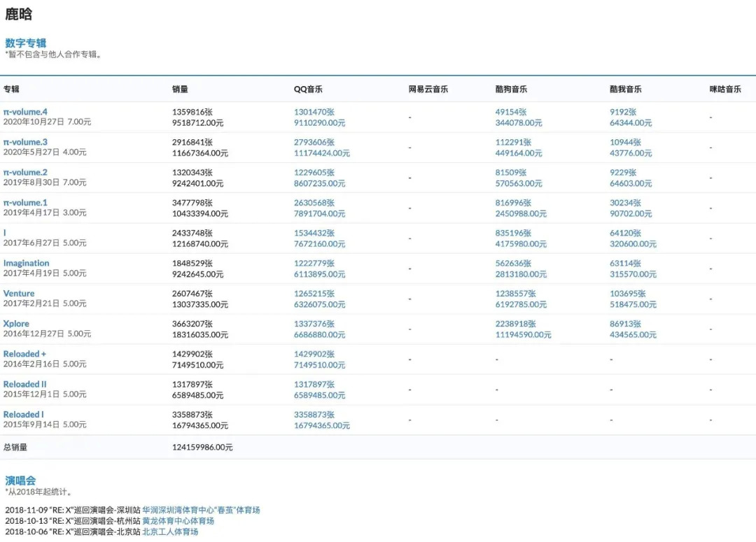Open the Venture album link
756x542 pixels.
click(x=19, y=294)
